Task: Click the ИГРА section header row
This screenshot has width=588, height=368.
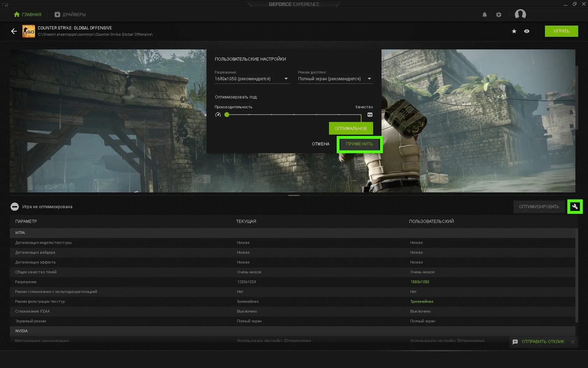Action: pos(293,233)
